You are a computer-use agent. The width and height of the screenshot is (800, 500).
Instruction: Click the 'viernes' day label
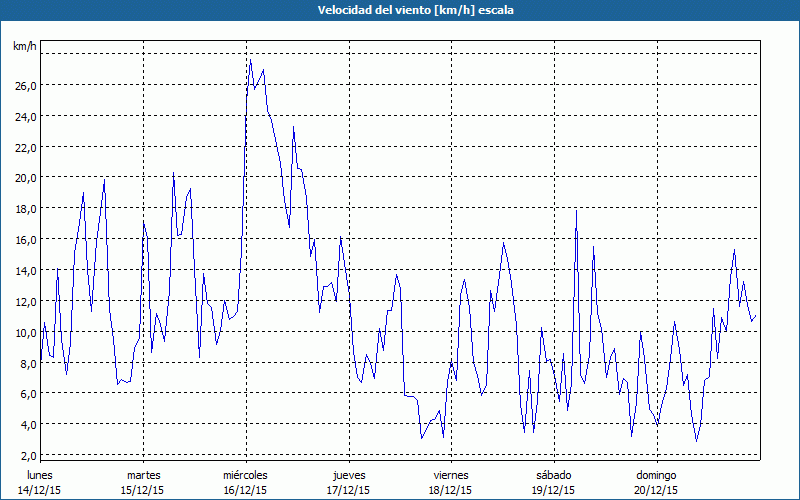point(451,474)
